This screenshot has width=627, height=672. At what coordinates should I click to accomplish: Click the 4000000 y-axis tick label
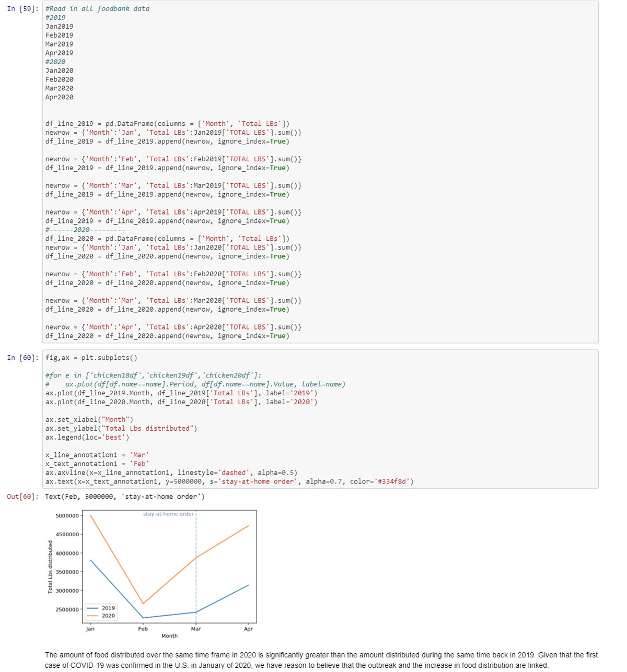click(x=67, y=553)
